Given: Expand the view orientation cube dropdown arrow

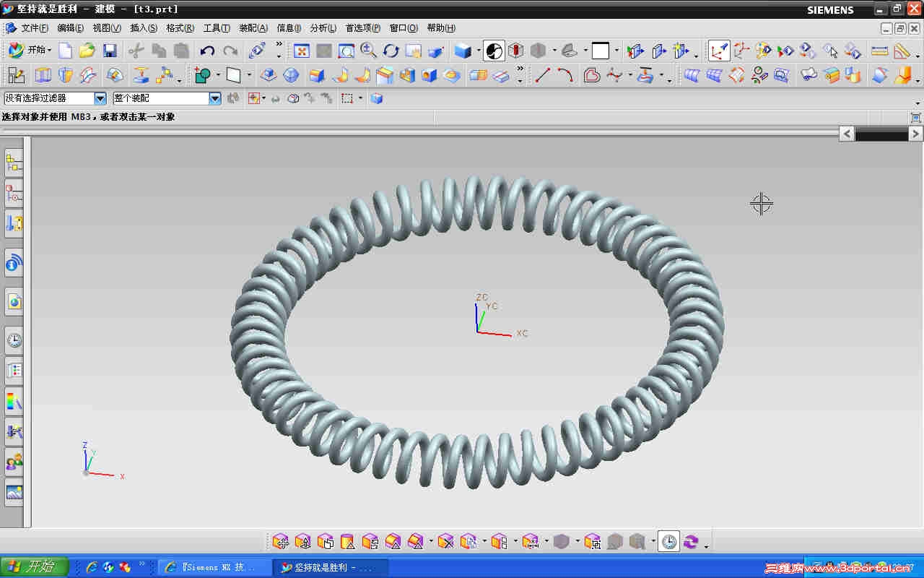Looking at the screenshot, I should point(479,51).
